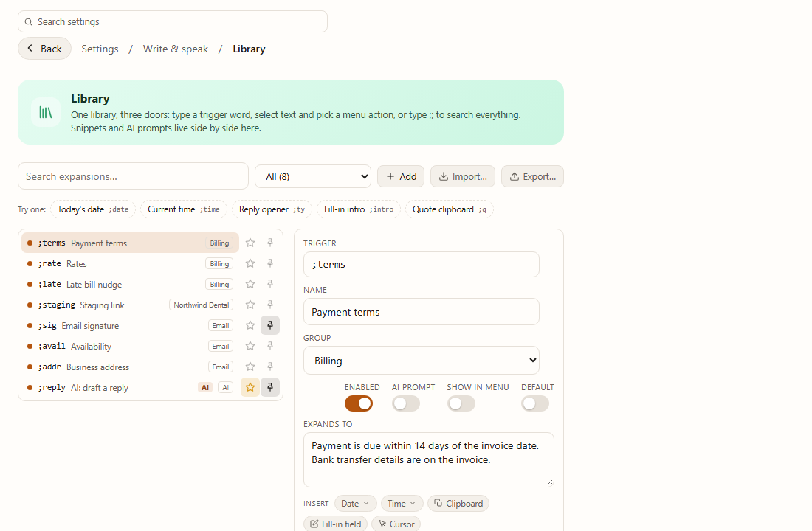Image resolution: width=812 pixels, height=531 pixels.
Task: Star the ;terms Payment terms snippet
Action: pos(250,243)
